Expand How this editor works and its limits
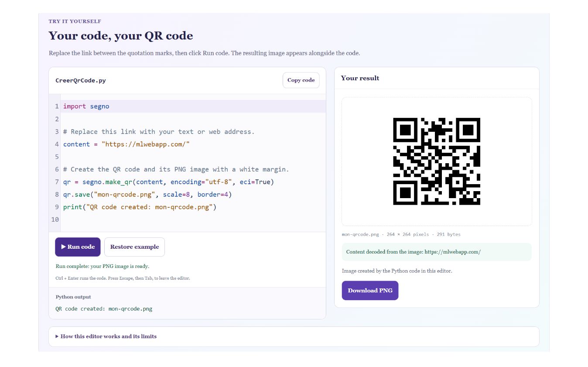This screenshot has width=588, height=367. (x=294, y=336)
